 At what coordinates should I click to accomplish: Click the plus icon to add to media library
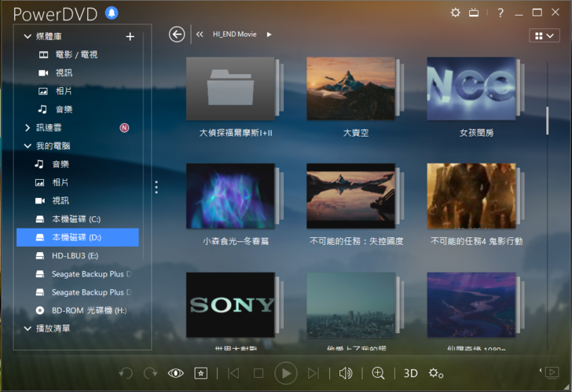tap(130, 37)
